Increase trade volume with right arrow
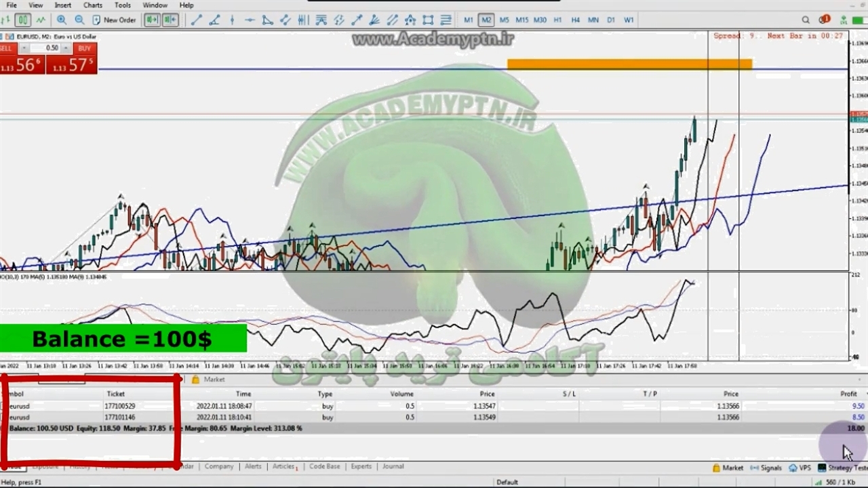868x488 pixels. pyautogui.click(x=66, y=48)
